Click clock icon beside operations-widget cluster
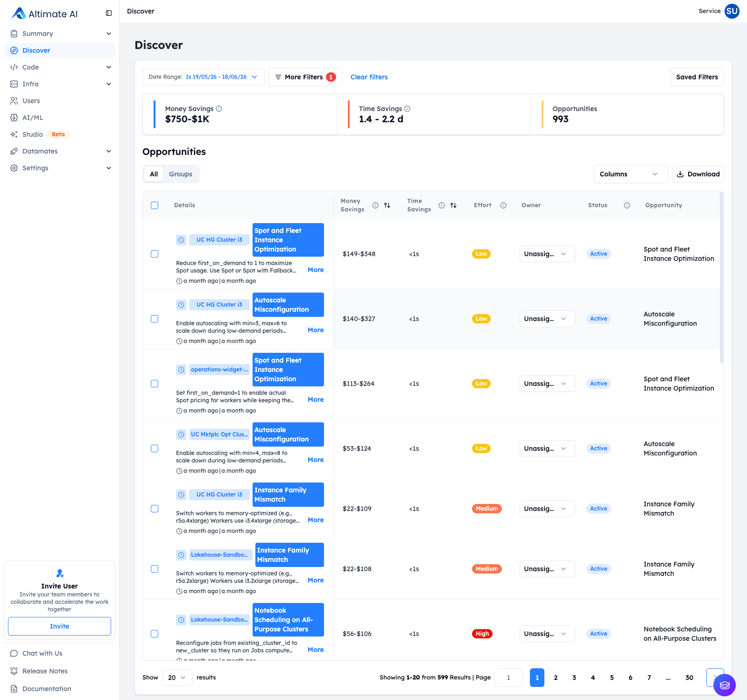 tap(181, 370)
